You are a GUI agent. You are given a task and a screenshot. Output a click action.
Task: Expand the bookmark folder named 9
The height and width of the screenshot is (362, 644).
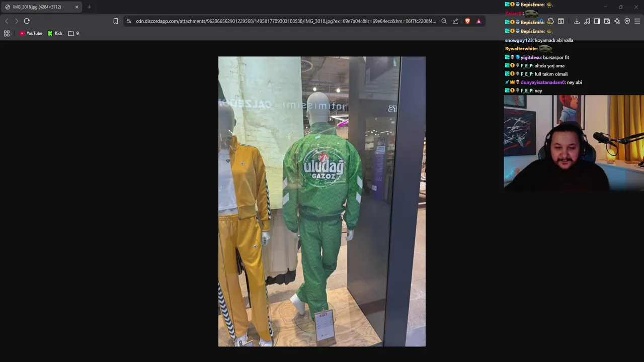coord(73,33)
